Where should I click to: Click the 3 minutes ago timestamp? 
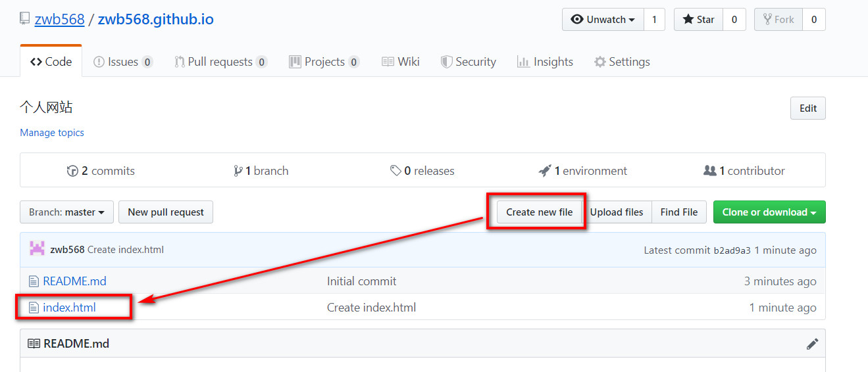[x=780, y=281]
